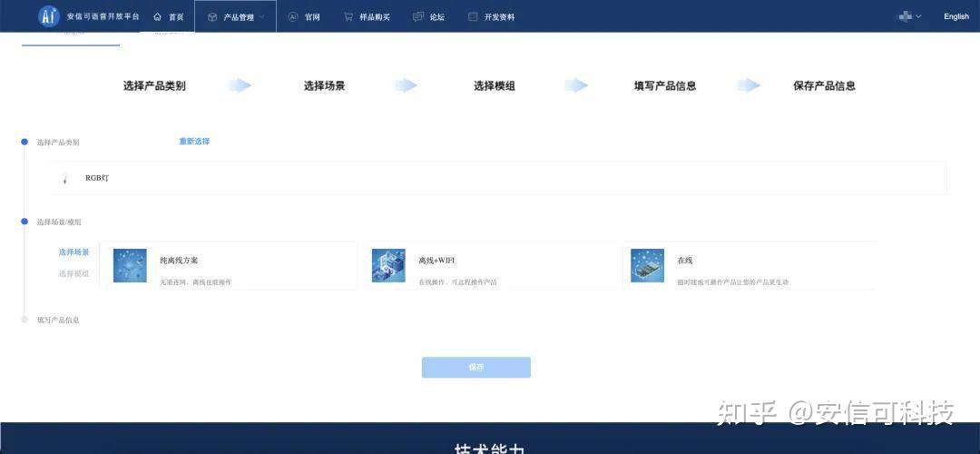This screenshot has height=454, width=980.
Task: Switch language to English
Action: (956, 17)
